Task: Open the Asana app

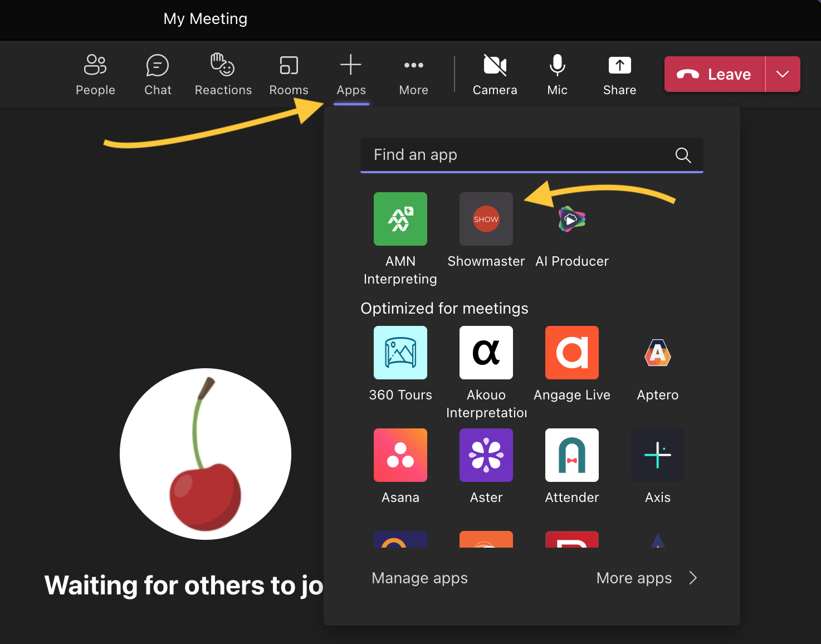Action: coord(400,455)
